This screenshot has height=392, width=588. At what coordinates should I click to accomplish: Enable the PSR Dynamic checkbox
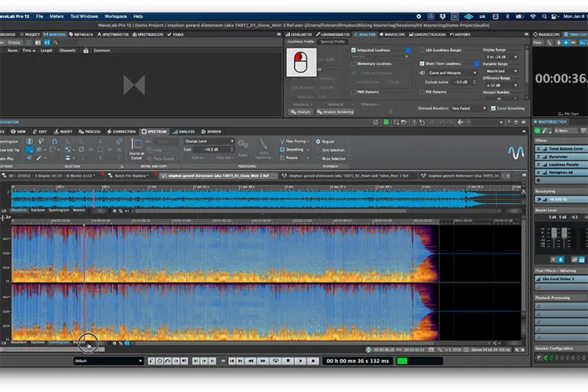click(422, 92)
